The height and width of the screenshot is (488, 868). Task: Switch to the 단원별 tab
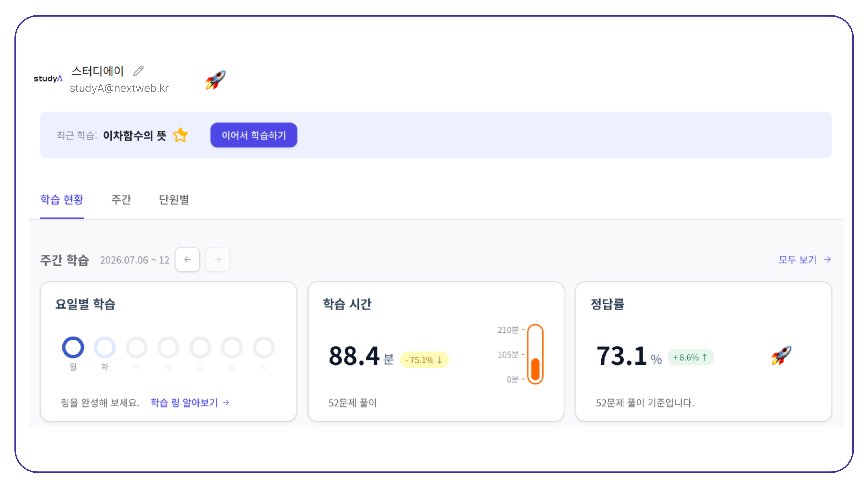pos(174,199)
